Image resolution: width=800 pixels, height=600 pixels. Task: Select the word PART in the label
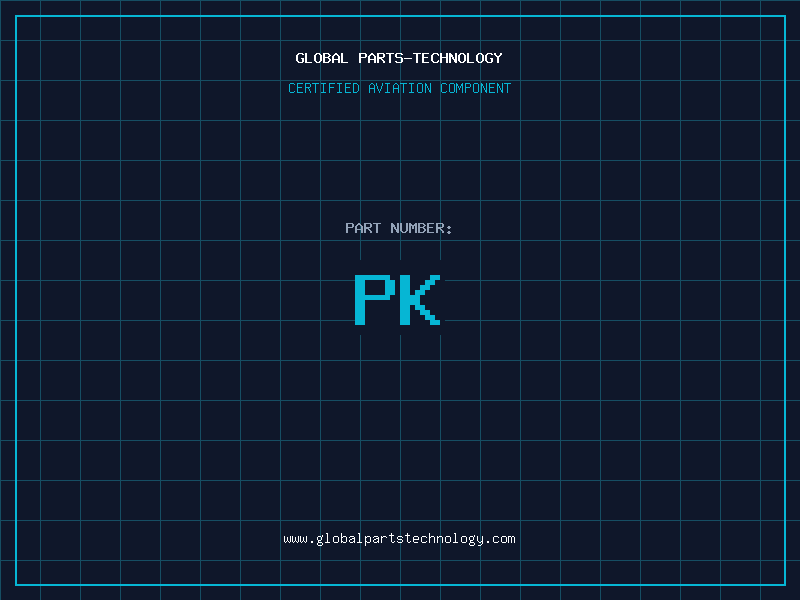[x=363, y=228]
